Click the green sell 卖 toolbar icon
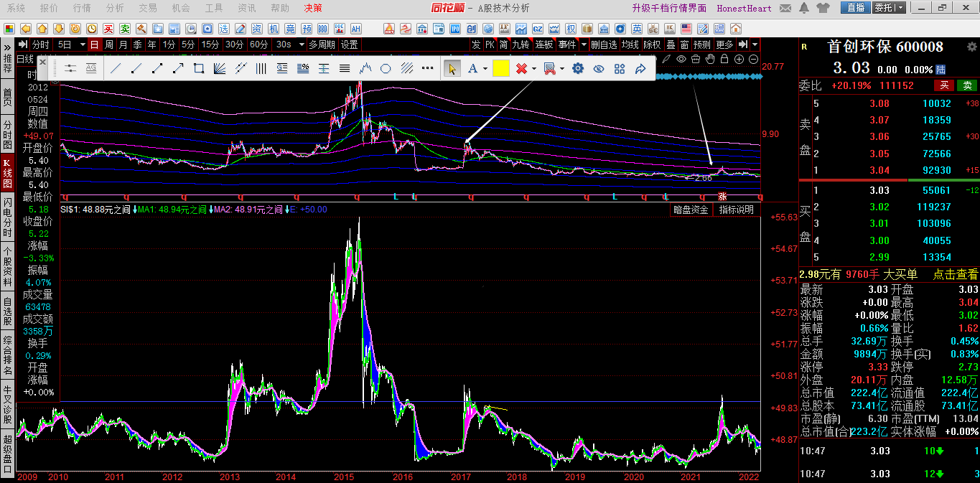The height and width of the screenshot is (483, 980). click(124, 29)
